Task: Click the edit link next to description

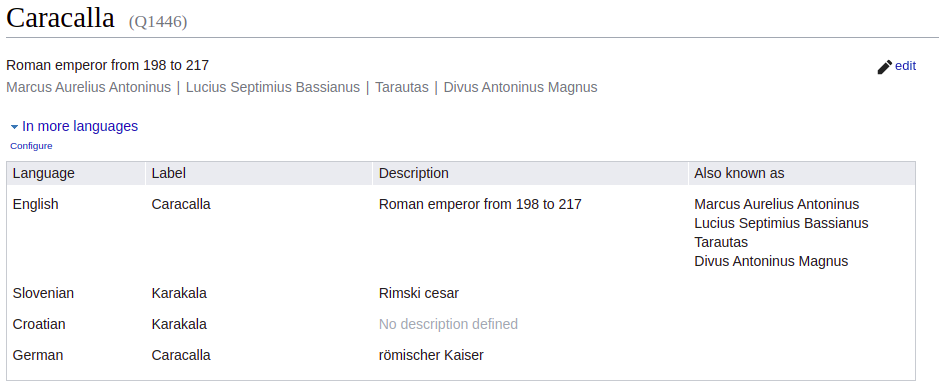Action: coord(905,66)
